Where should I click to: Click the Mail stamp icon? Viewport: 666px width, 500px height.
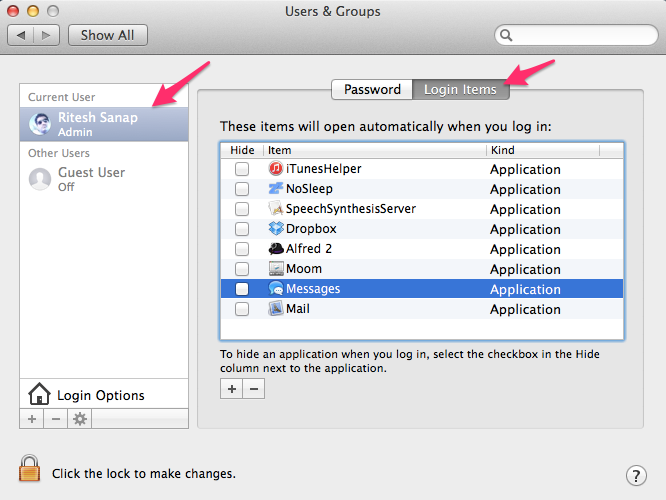pyautogui.click(x=276, y=308)
